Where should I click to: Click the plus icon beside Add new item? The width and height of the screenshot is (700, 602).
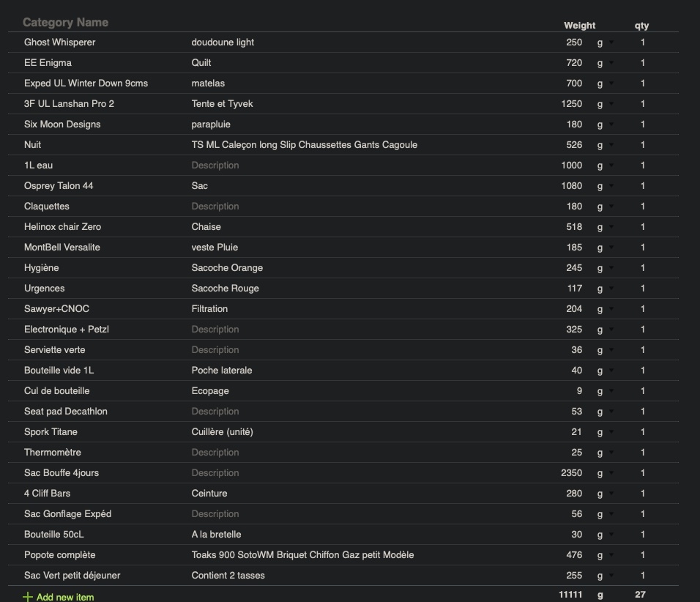(x=28, y=597)
